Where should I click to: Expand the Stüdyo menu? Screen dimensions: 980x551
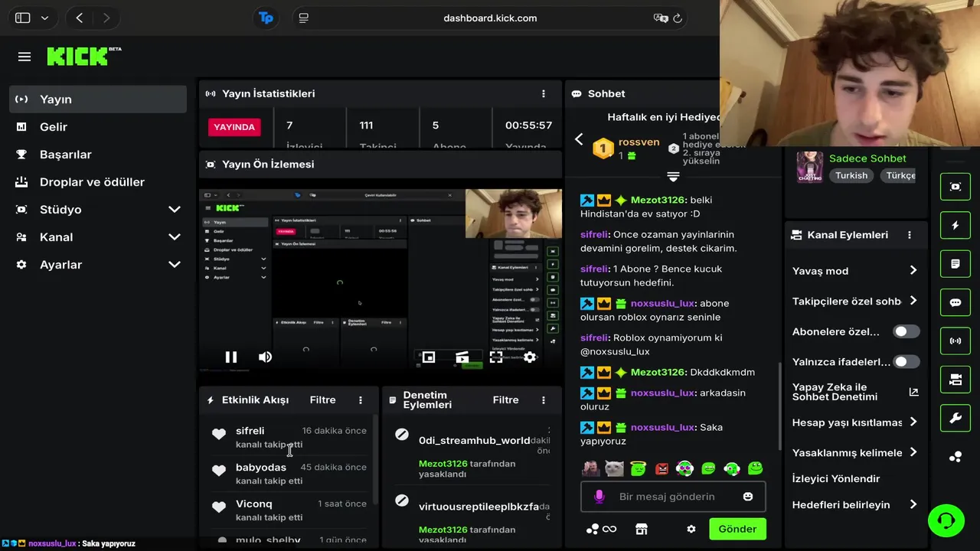(x=175, y=210)
